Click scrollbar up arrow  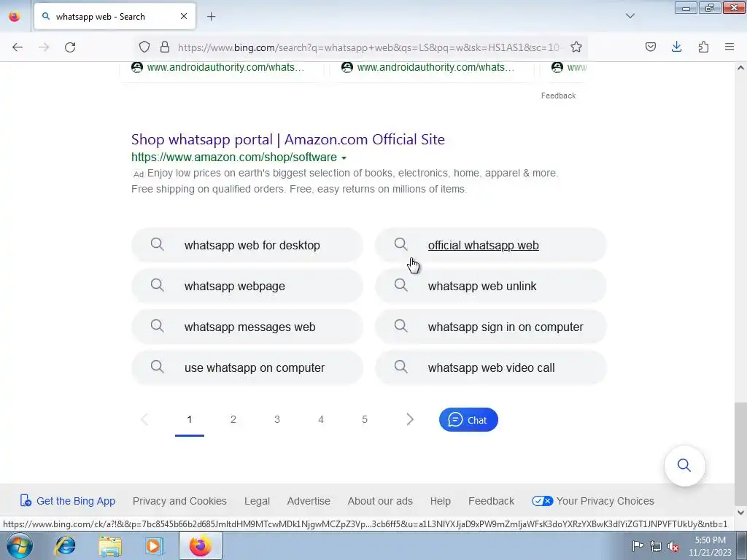(740, 68)
